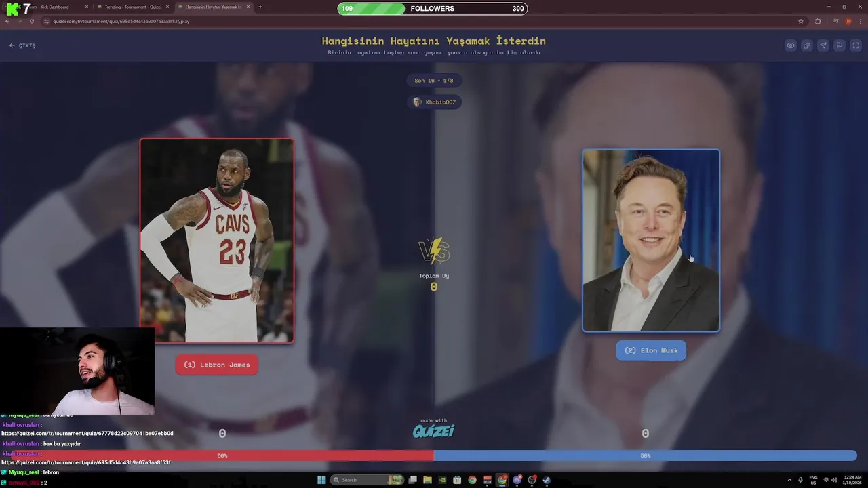Open the clock showing 12:24 AM
This screenshot has width=868, height=488.
point(852,480)
